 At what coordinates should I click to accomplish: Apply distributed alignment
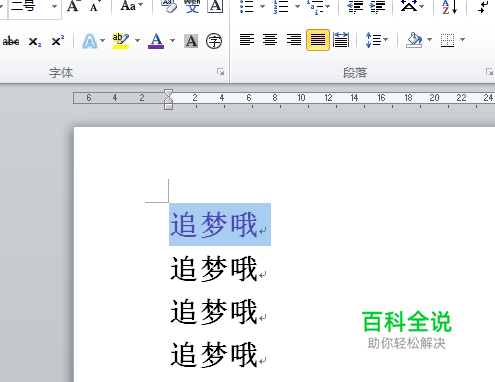(341, 40)
